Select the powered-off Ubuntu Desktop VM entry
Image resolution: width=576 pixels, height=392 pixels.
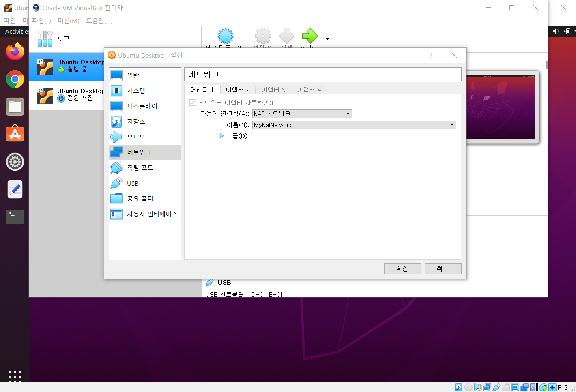tap(67, 95)
